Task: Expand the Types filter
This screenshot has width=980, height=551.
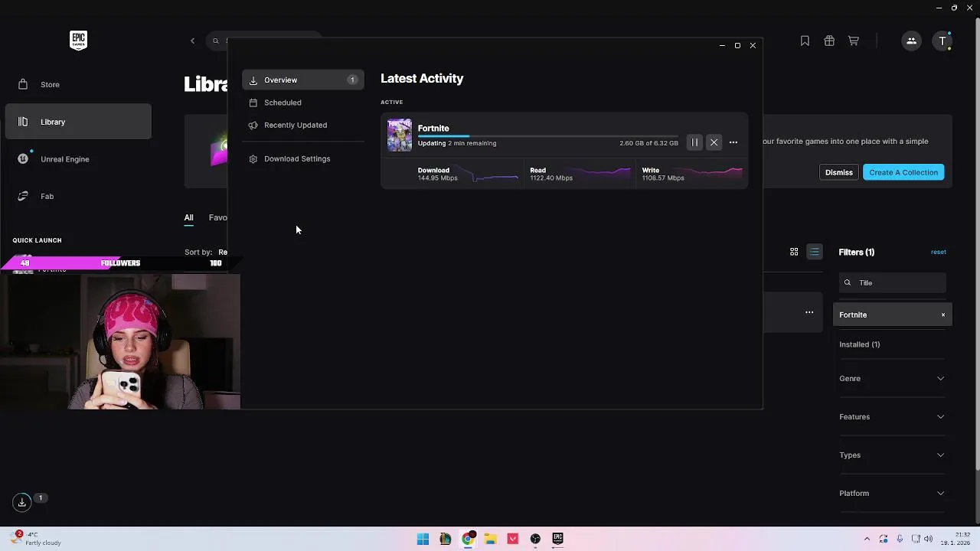Action: [892, 455]
